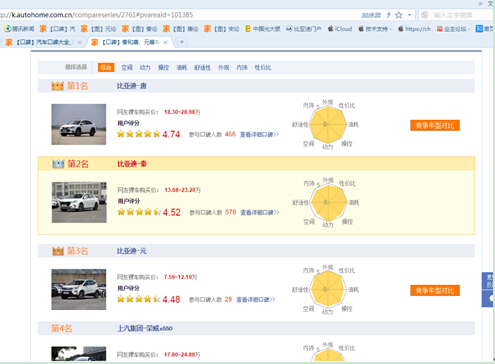Click the bronze crown icon beside 第3名
Viewport: 495px width, 364px height.
tap(58, 251)
